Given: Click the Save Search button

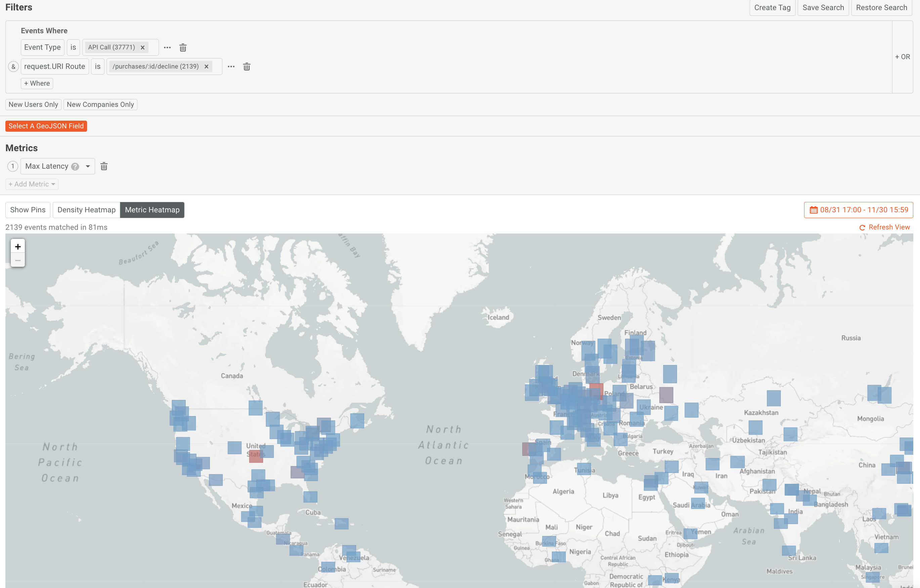Looking at the screenshot, I should [x=823, y=7].
